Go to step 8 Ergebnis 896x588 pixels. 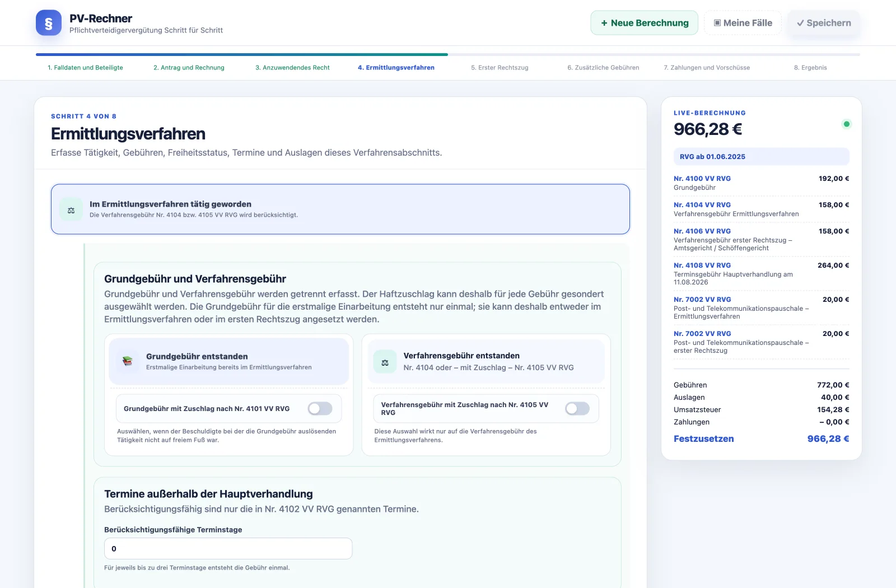810,68
